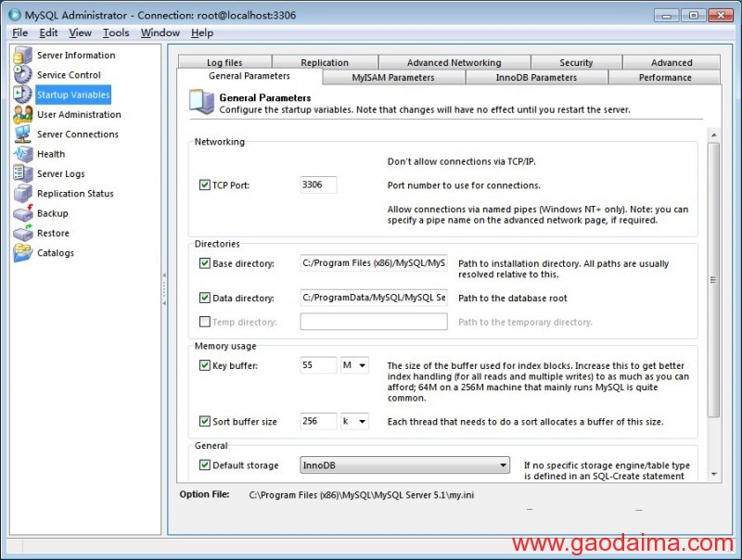The height and width of the screenshot is (560, 742).
Task: Select Server Information in the sidebar
Action: [76, 55]
